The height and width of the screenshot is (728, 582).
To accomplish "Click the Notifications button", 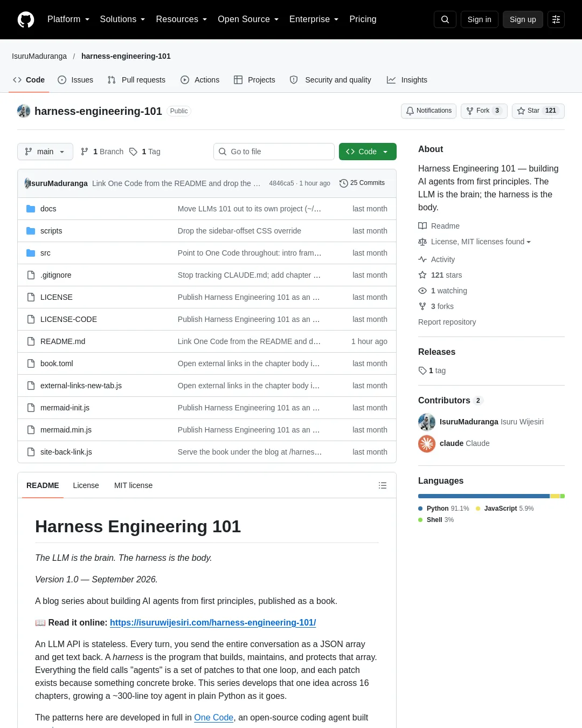I will click(429, 111).
